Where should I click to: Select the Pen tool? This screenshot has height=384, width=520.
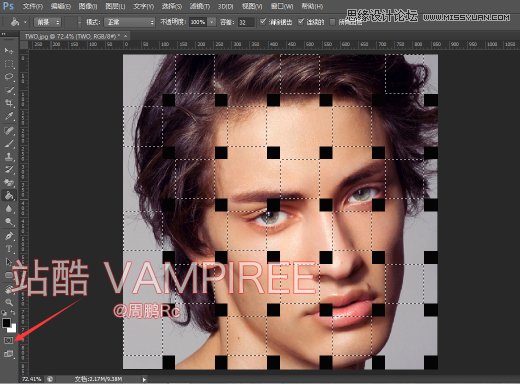click(9, 236)
